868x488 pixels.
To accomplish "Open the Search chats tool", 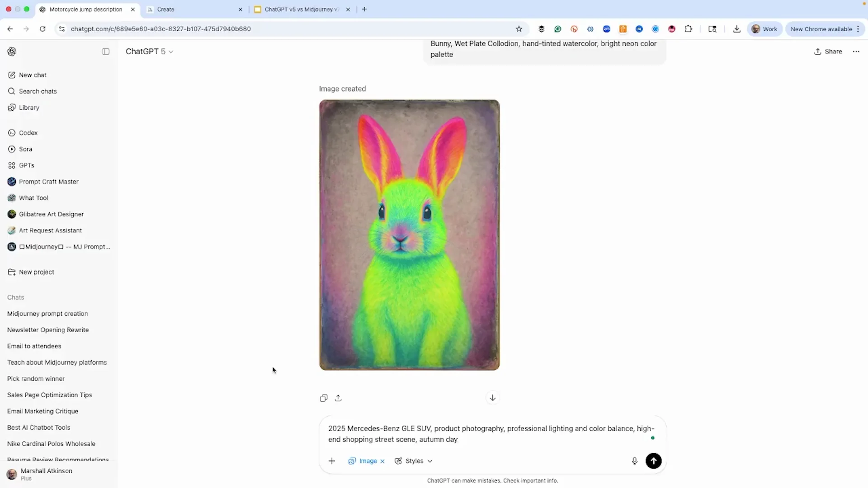I will pyautogui.click(x=38, y=91).
